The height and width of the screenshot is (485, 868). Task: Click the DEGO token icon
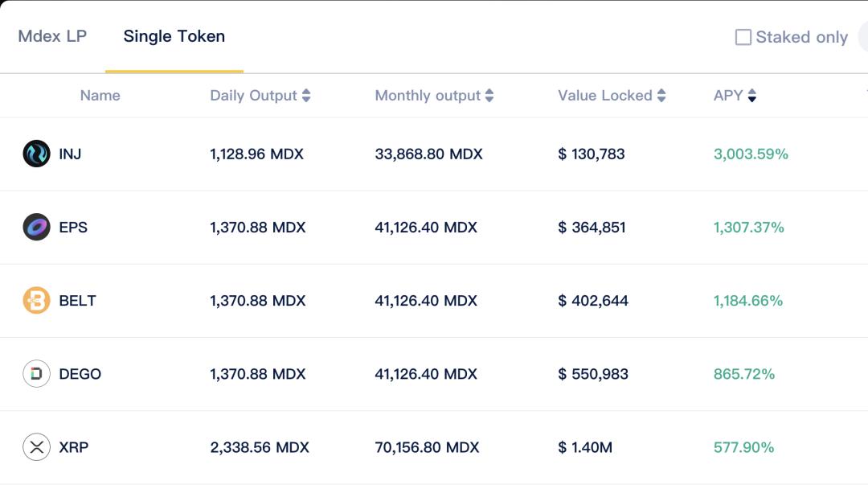[x=36, y=374]
